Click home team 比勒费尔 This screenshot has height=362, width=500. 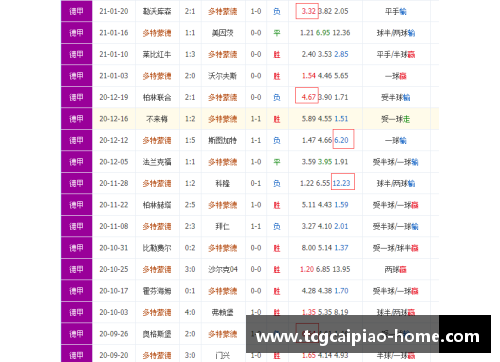(157, 248)
